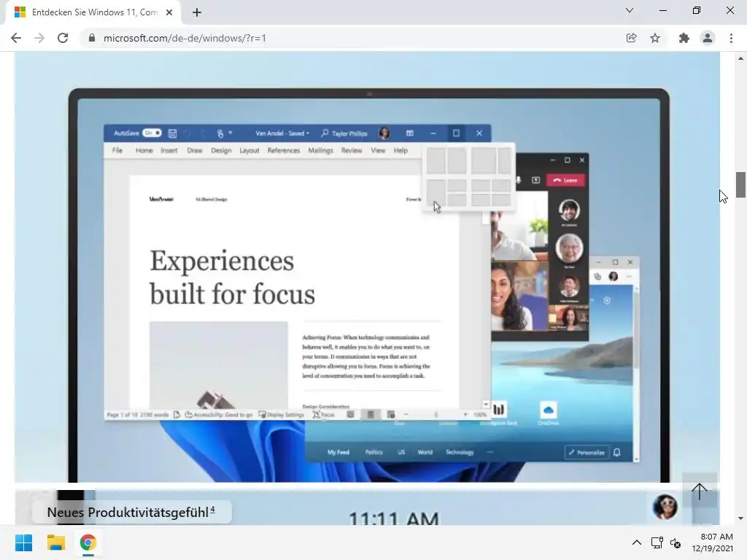Click the muted volume tray icon

[x=676, y=542]
